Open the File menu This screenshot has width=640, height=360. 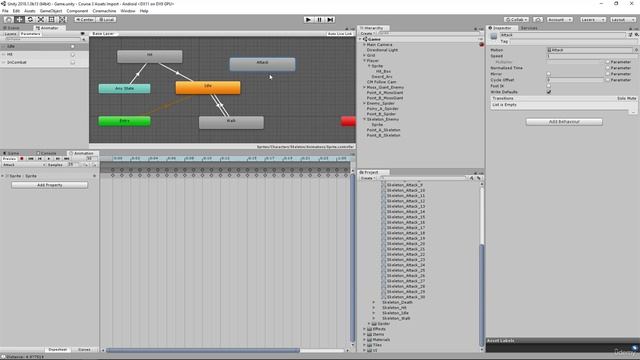point(5,11)
